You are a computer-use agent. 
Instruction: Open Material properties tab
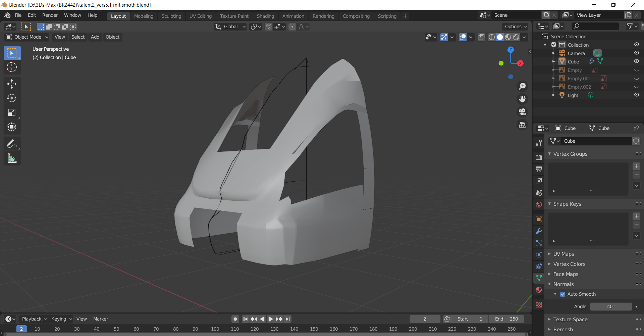[539, 290]
